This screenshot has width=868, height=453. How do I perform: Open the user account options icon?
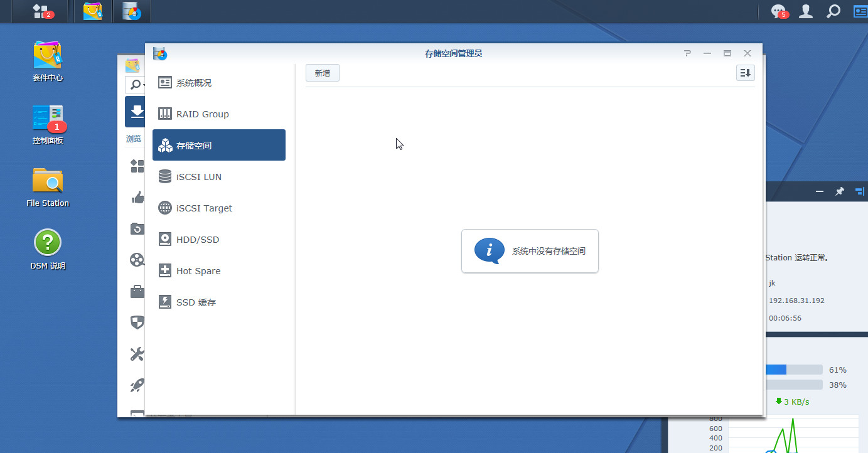tap(806, 11)
